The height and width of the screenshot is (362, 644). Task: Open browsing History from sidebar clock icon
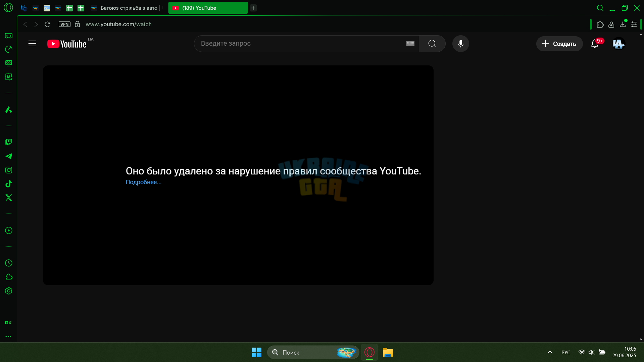click(9, 263)
